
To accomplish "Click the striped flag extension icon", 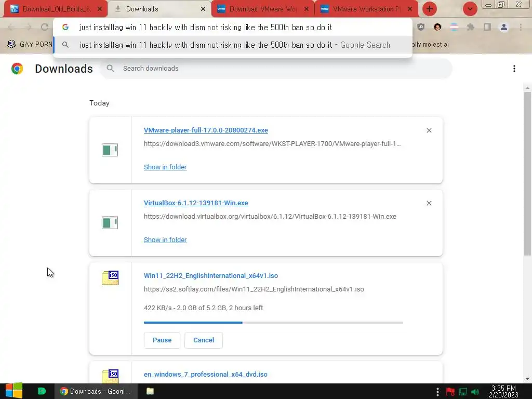I will coord(454,27).
